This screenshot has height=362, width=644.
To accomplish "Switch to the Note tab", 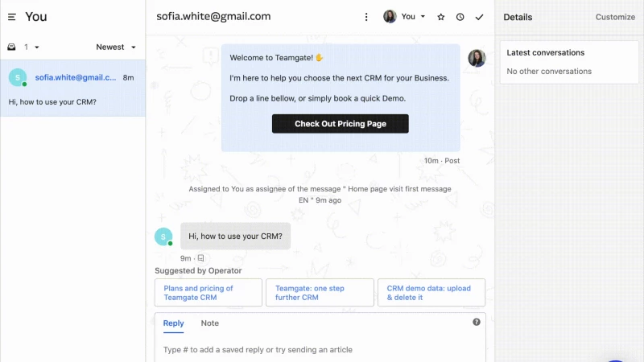I will click(x=210, y=323).
